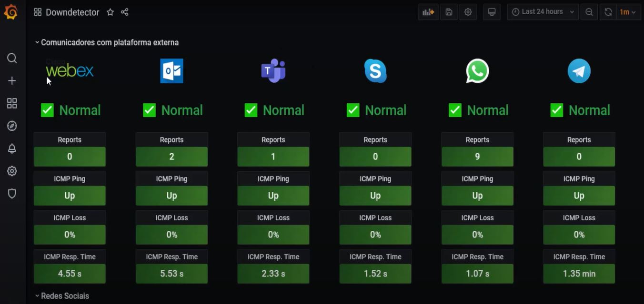The height and width of the screenshot is (304, 644).
Task: Open the Last 24 hours time picker
Action: click(543, 12)
